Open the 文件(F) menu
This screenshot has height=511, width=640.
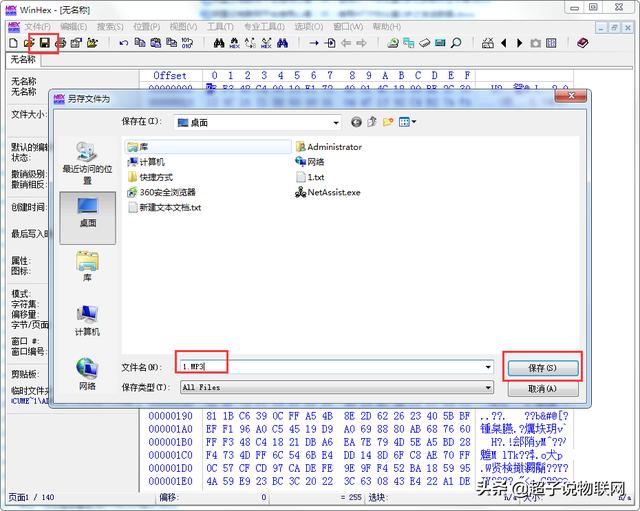coord(38,27)
